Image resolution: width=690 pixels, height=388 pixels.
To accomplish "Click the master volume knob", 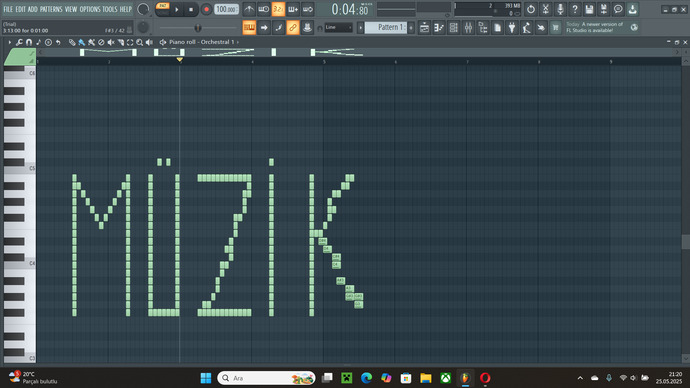I will click(x=143, y=9).
